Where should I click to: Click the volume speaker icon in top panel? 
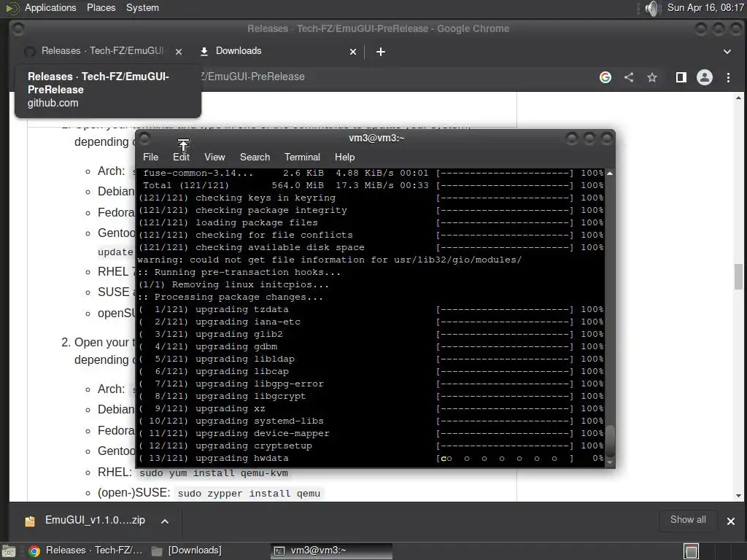tap(651, 8)
